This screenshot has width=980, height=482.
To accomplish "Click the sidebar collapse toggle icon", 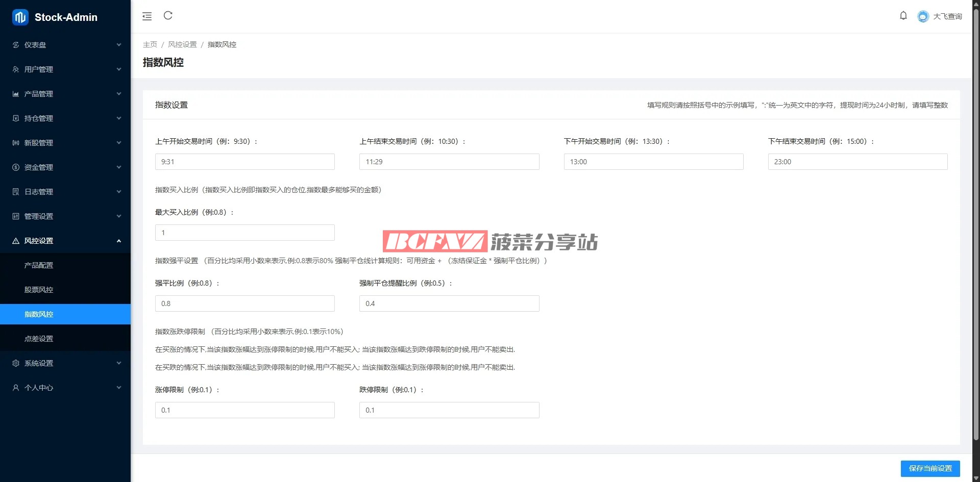I will tap(147, 16).
